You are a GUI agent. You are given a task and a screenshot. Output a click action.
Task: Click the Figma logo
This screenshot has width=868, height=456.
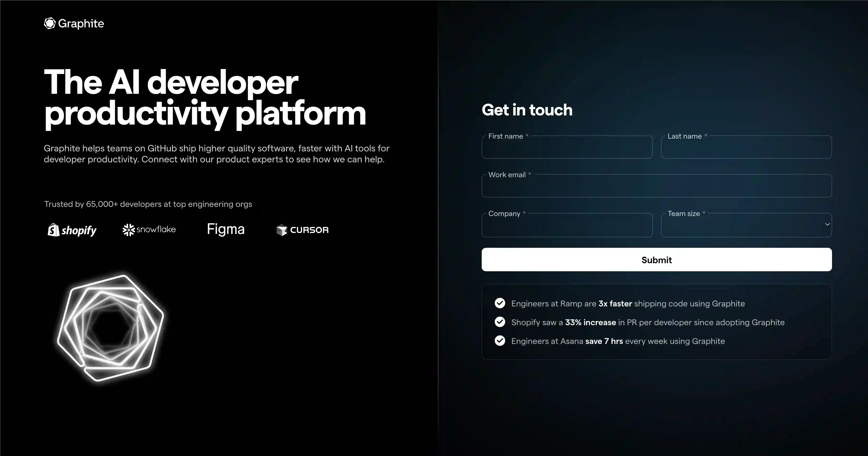(225, 229)
